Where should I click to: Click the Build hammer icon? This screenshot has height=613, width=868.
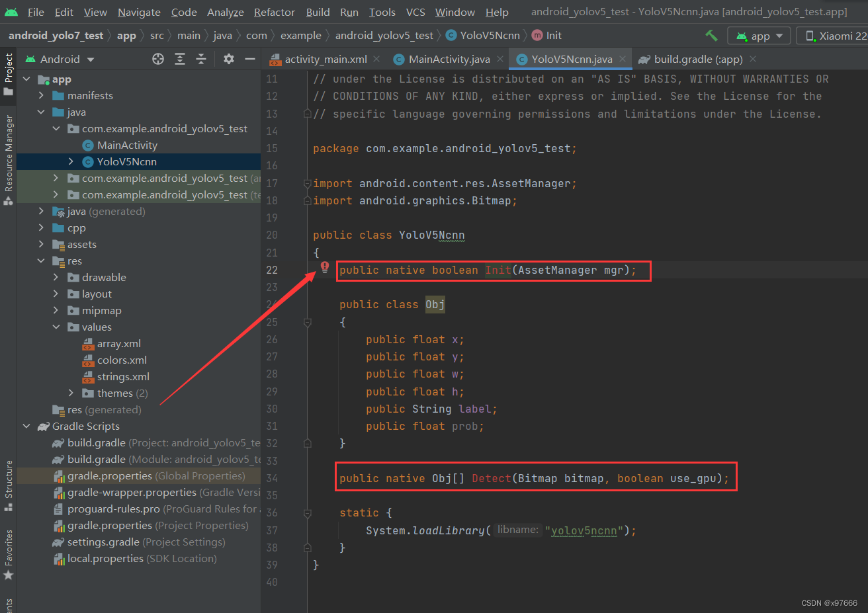(x=711, y=36)
